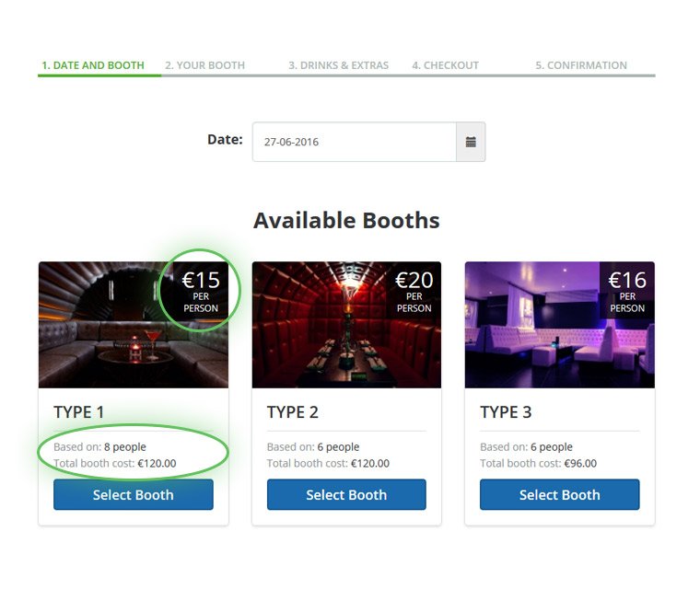The image size is (700, 589).
Task: Click the Type 2 red booth photo
Action: (346, 325)
